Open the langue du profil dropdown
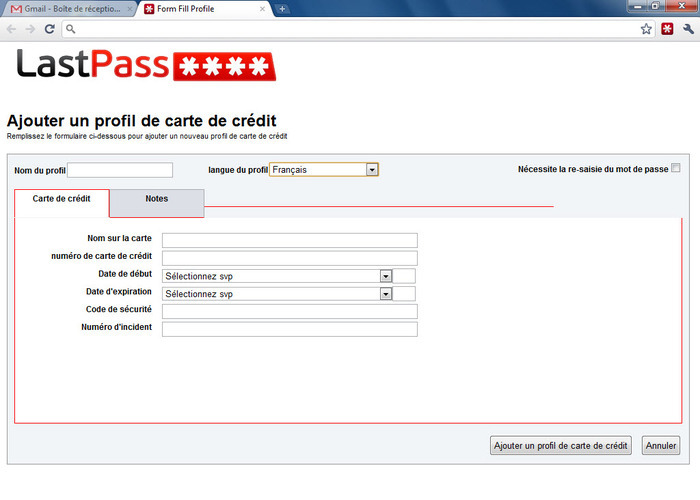The image size is (700, 500). click(x=324, y=170)
